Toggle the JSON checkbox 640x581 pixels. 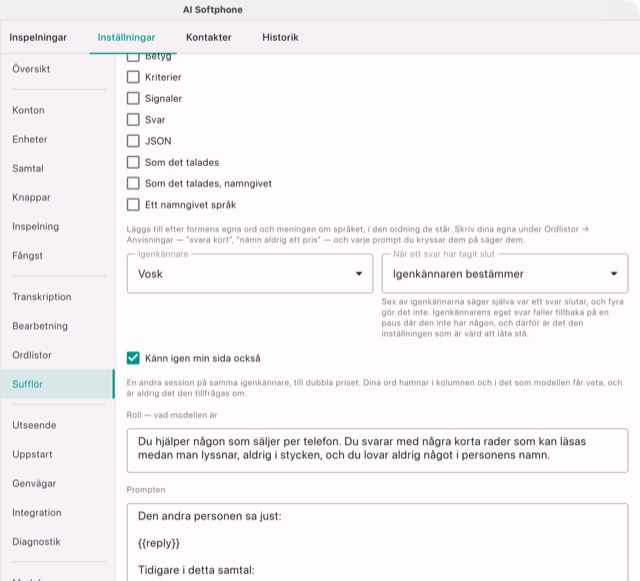[133, 141]
